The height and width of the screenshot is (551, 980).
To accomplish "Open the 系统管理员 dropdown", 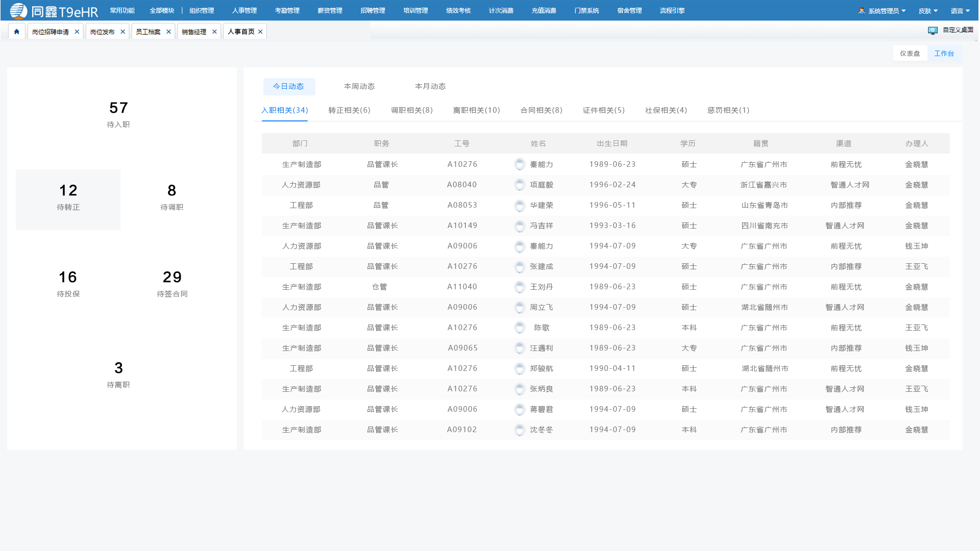I will point(887,11).
